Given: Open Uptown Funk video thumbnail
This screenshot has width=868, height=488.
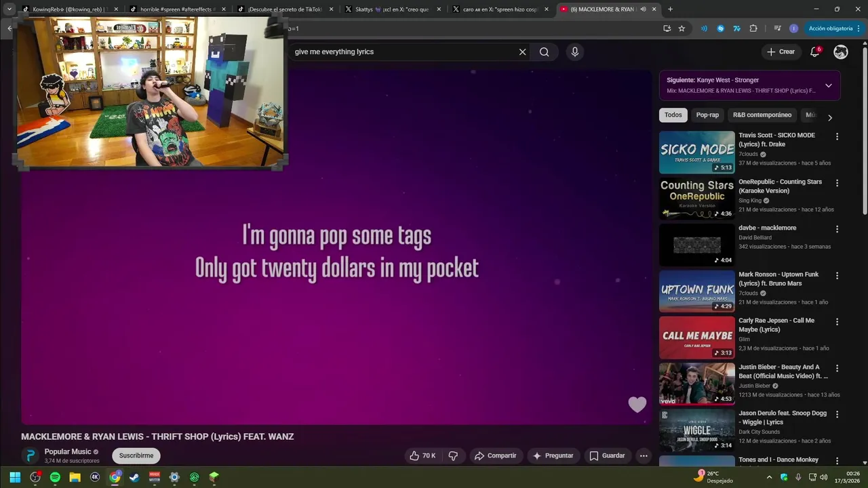Looking at the screenshot, I should 696,291.
